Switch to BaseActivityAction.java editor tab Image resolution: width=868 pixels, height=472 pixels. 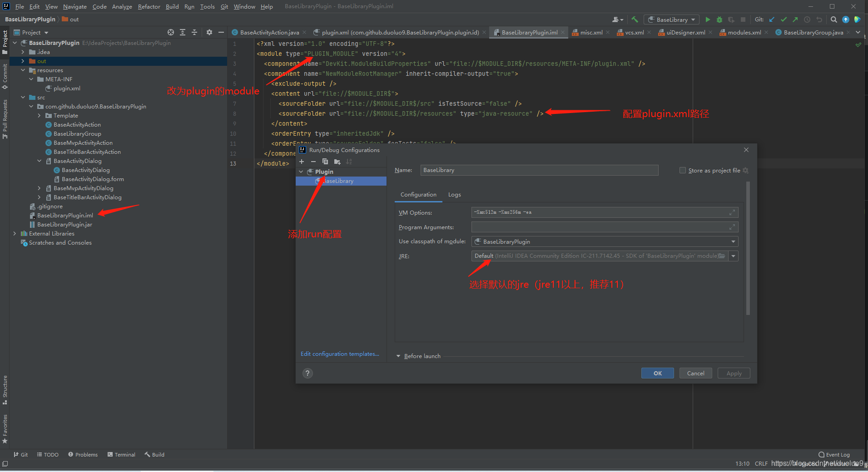(x=269, y=32)
